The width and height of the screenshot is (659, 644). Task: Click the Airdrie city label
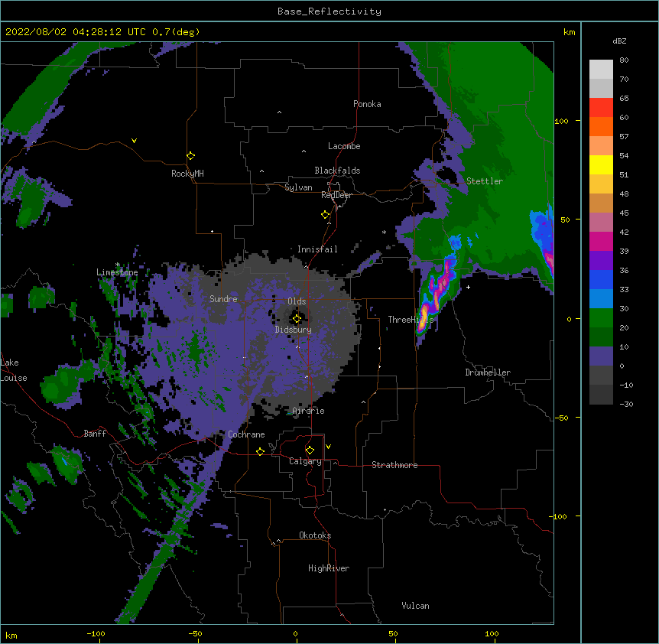coord(309,411)
